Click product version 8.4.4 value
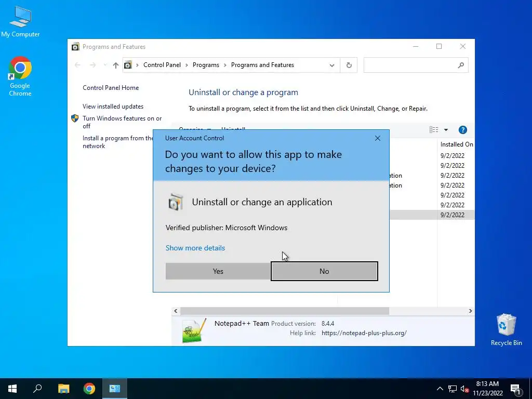The image size is (532, 399). [x=328, y=324]
